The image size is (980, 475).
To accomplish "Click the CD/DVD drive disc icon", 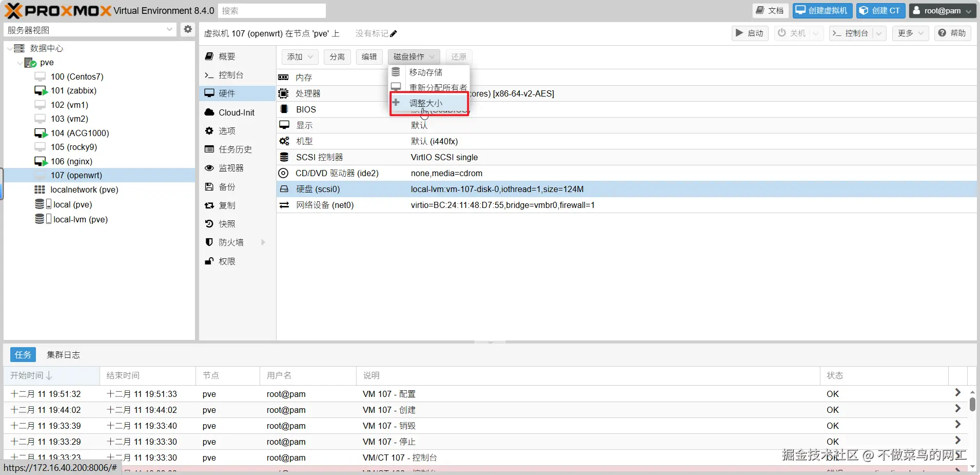I will click(x=283, y=173).
